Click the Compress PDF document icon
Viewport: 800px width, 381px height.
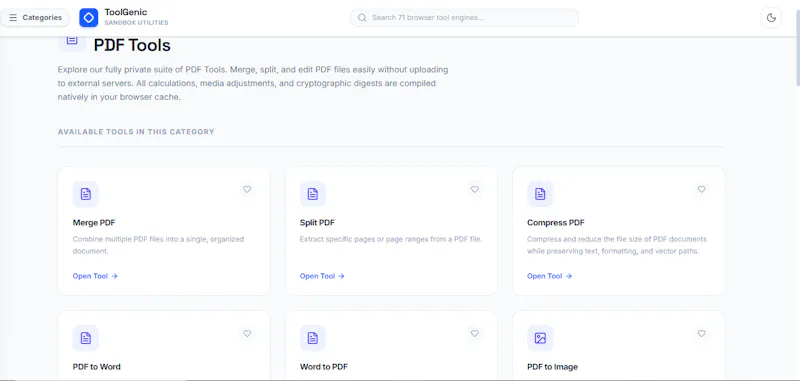[x=540, y=194]
